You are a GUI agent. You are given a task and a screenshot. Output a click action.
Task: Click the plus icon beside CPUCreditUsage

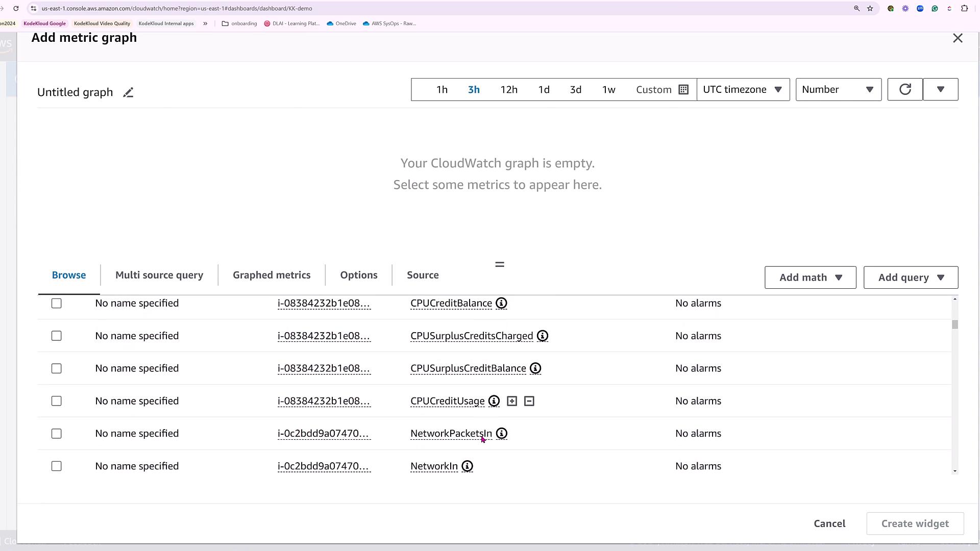pyautogui.click(x=512, y=402)
